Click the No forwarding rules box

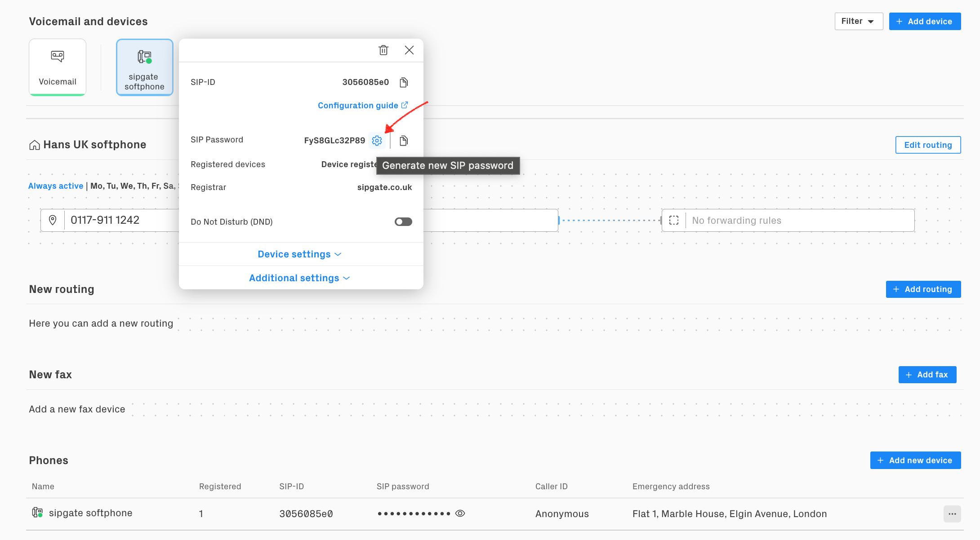tap(788, 220)
